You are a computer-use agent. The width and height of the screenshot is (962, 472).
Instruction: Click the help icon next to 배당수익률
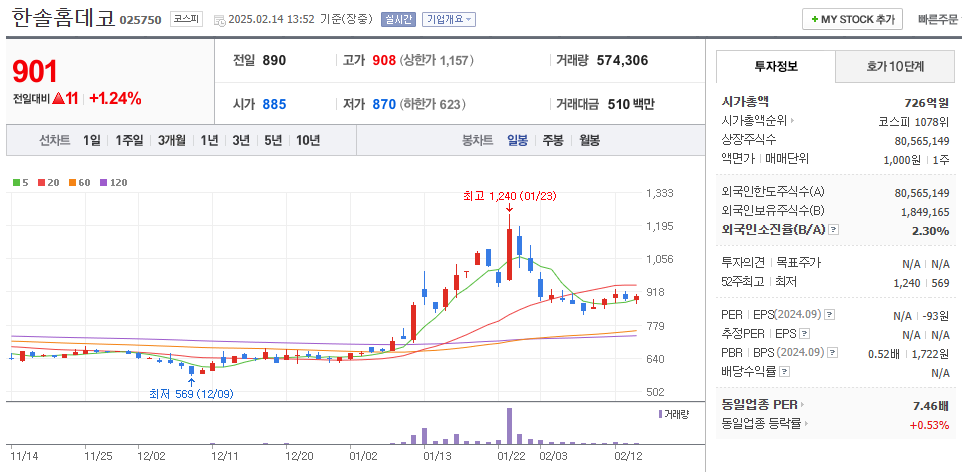click(x=785, y=372)
